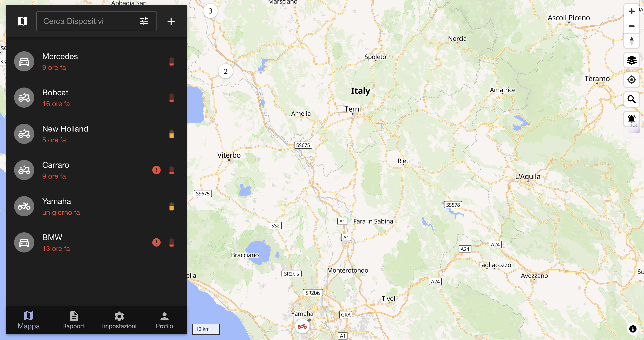The image size is (644, 340).
Task: Expand the cluster marker labeled 2
Action: tap(225, 71)
